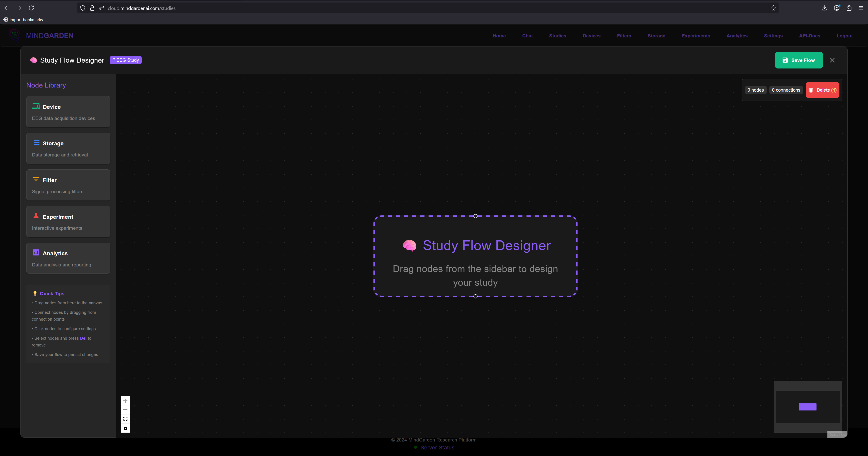Click the Experiment flask icon

(36, 216)
